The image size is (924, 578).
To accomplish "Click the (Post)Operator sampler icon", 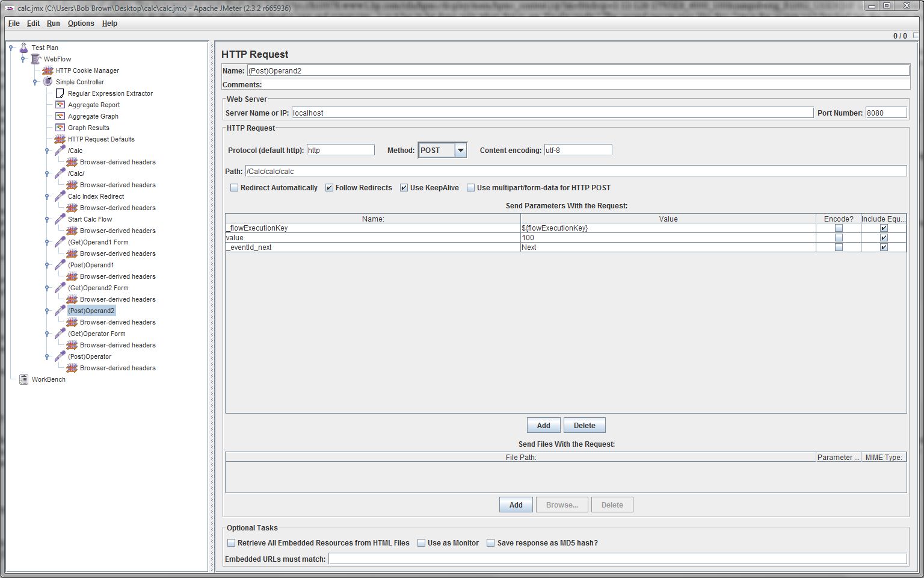I will 60,356.
